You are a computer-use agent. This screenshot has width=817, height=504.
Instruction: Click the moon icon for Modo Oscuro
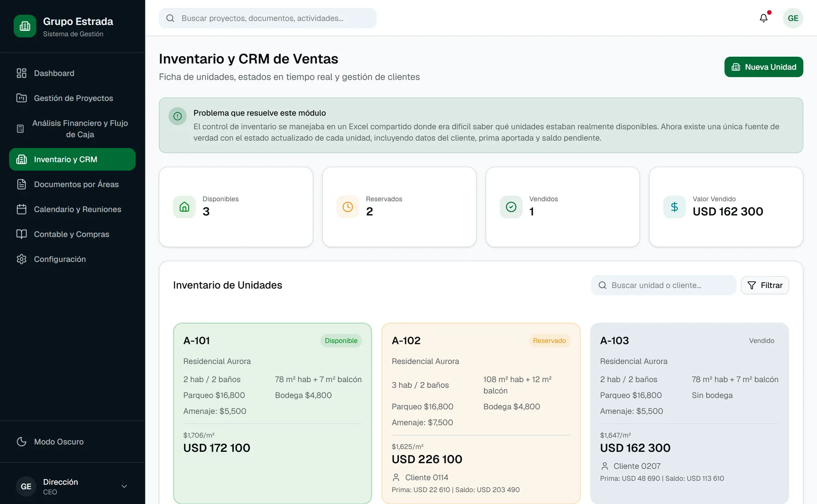coord(21,441)
